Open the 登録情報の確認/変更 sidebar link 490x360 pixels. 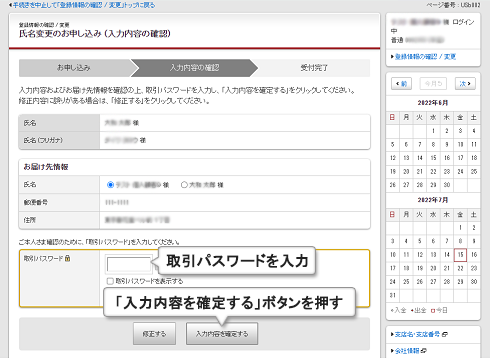point(425,57)
